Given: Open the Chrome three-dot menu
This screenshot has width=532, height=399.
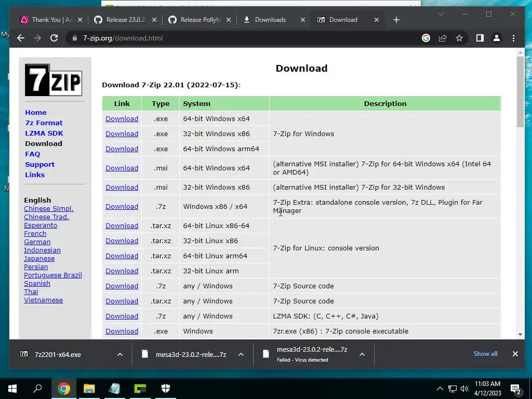Looking at the screenshot, I should pyautogui.click(x=513, y=38).
